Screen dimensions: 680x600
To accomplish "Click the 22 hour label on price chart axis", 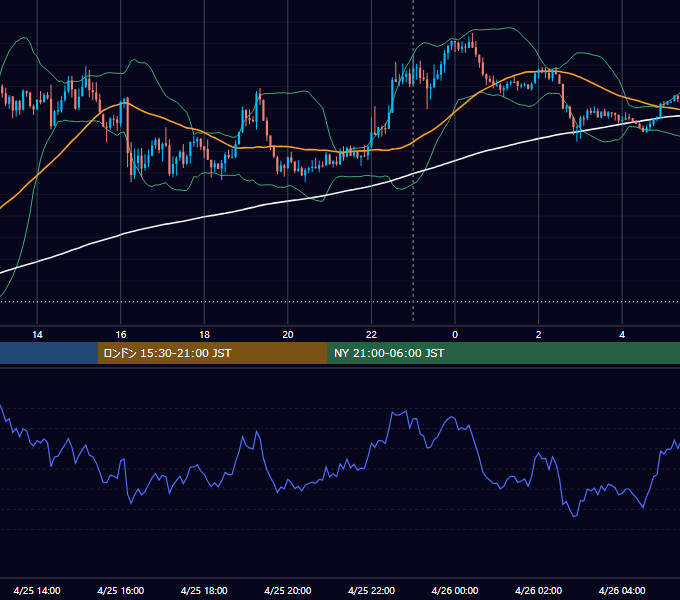I will (371, 335).
